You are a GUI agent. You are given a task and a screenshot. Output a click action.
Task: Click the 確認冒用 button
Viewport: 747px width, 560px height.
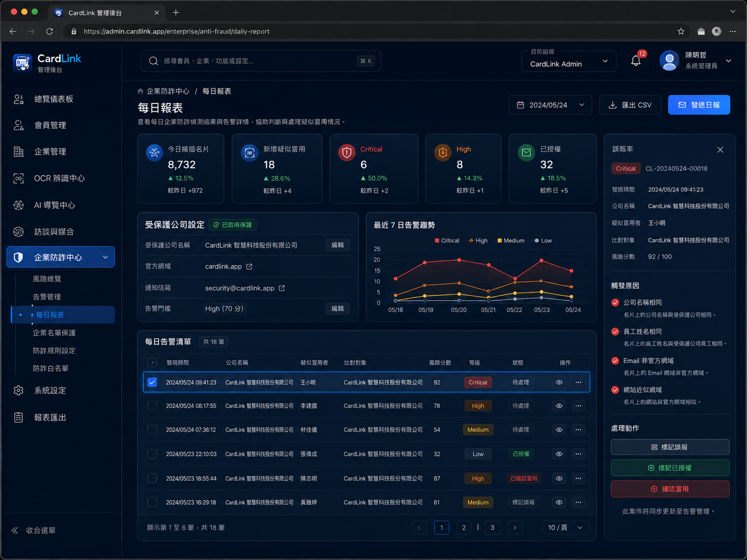pos(670,489)
